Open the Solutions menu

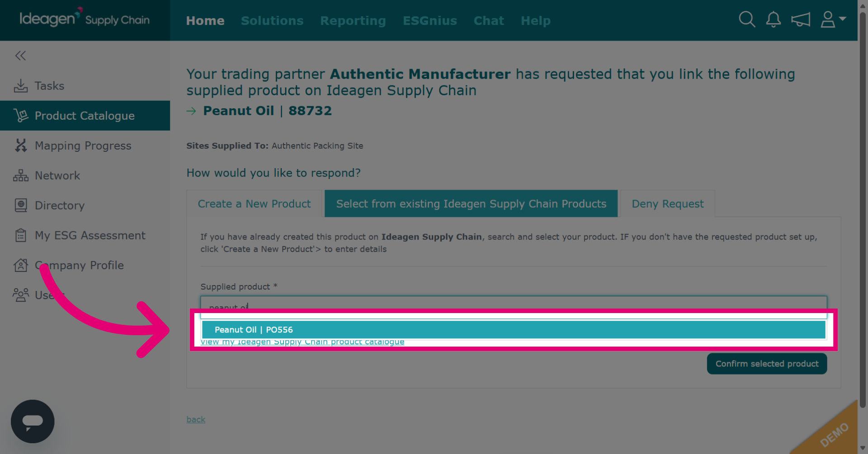[272, 21]
